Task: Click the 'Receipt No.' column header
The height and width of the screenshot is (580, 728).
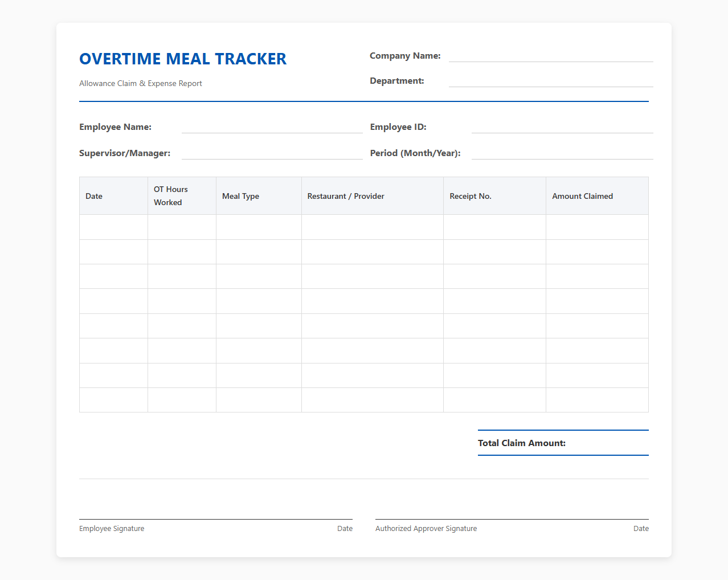Action: coord(494,196)
